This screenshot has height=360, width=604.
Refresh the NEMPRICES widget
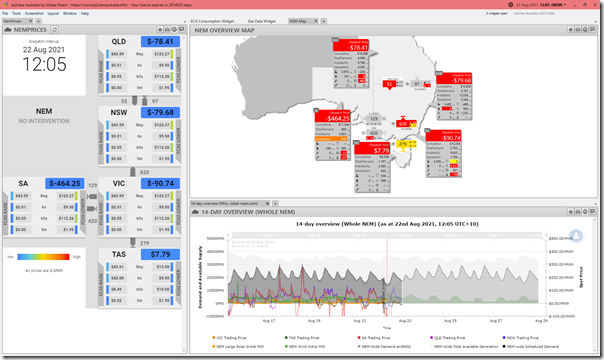tap(55, 30)
